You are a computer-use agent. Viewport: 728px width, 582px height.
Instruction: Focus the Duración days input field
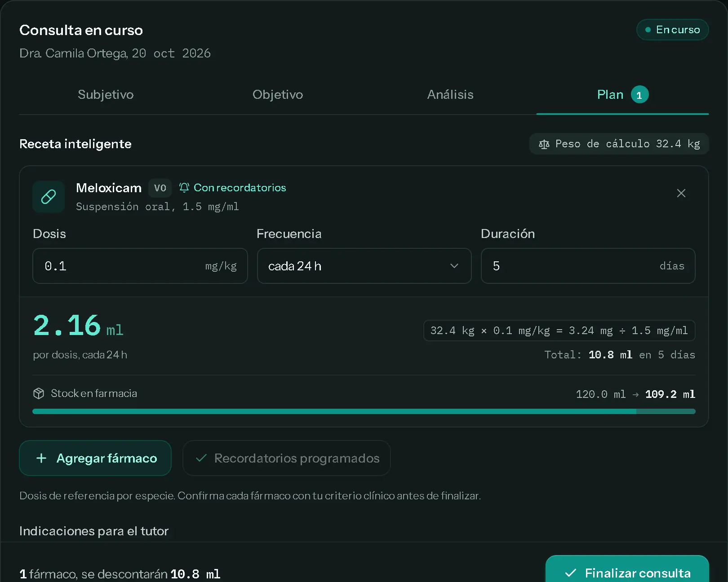pyautogui.click(x=588, y=266)
